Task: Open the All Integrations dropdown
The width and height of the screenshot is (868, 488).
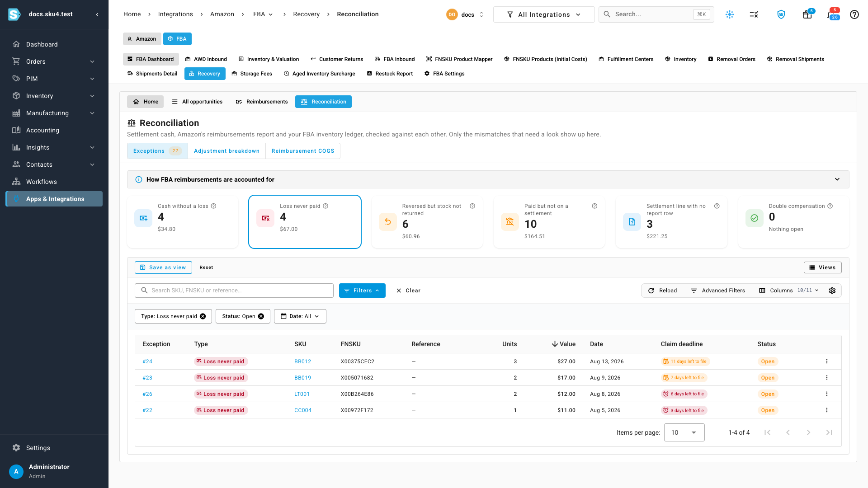Action: tap(544, 14)
